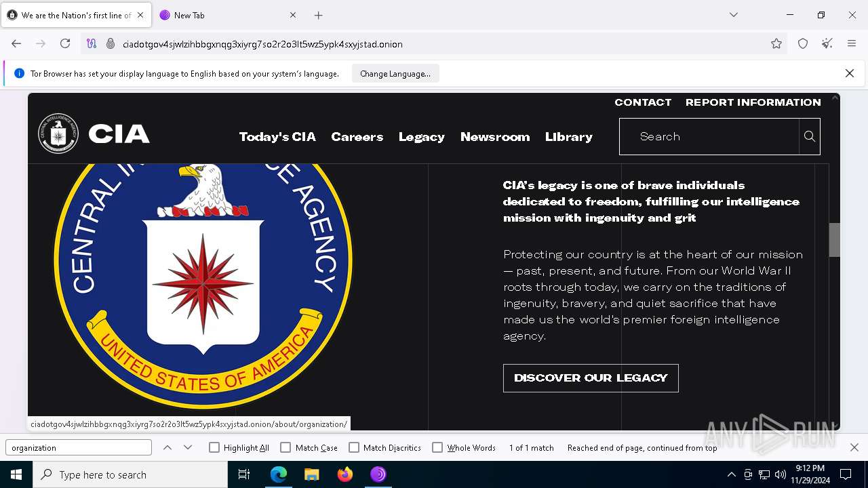Click the find bar text field
The height and width of the screenshot is (488, 868).
[x=79, y=447]
